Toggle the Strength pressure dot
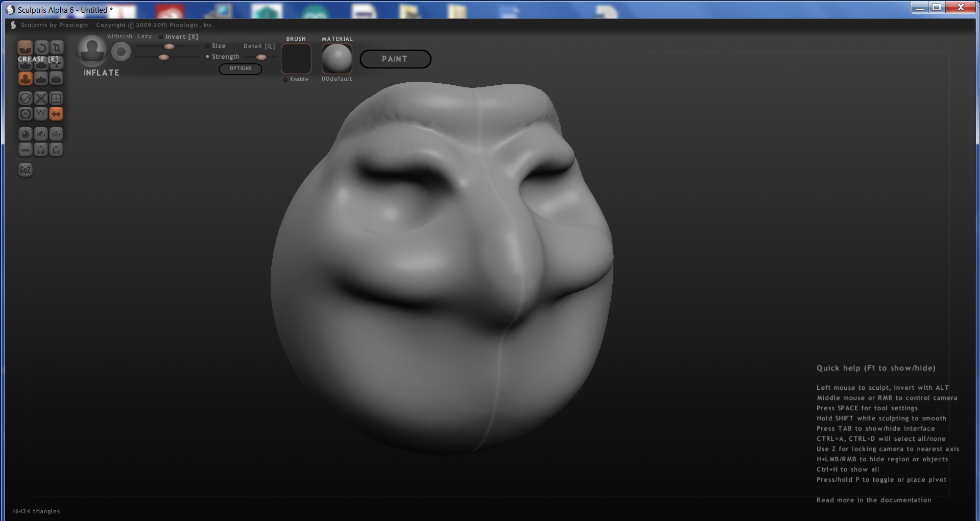This screenshot has width=980, height=521. [207, 57]
